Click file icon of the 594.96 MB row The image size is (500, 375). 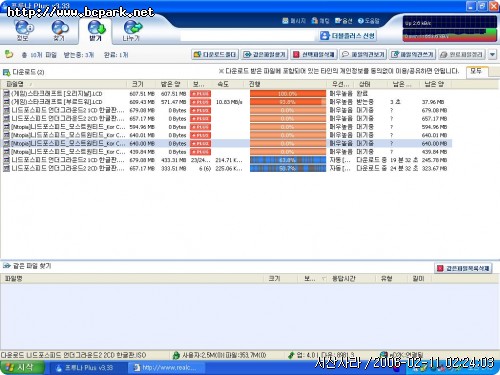point(6,127)
